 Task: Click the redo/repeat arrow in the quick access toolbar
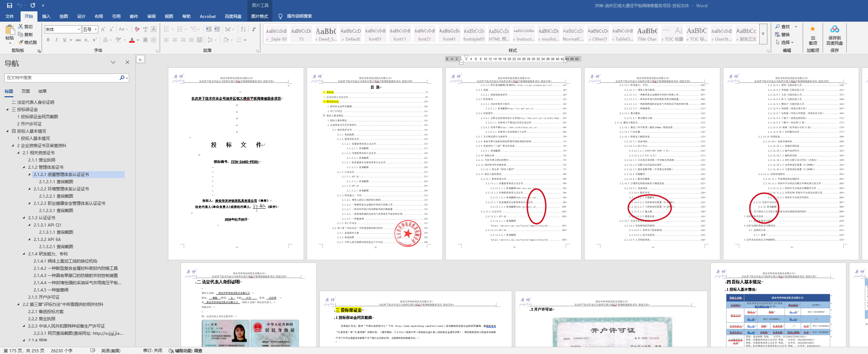pyautogui.click(x=33, y=5)
